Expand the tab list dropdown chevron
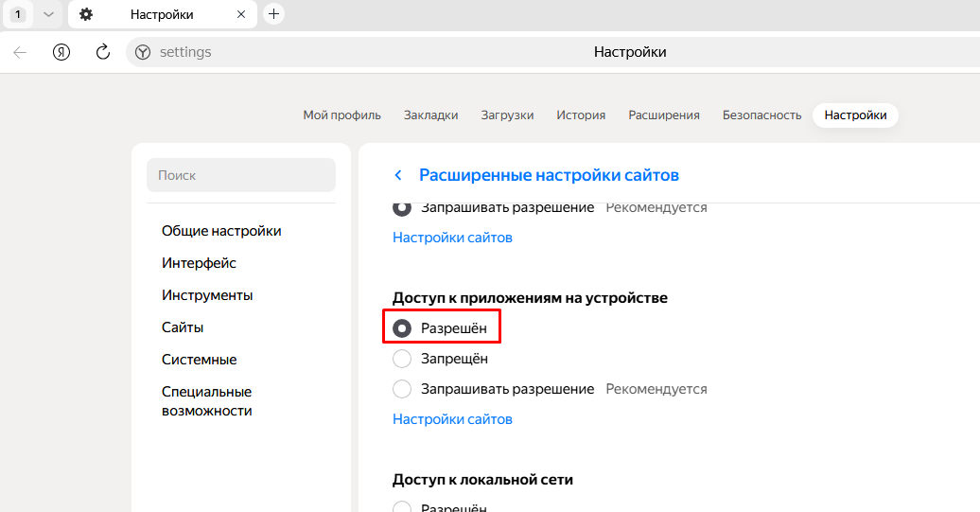 tap(48, 14)
